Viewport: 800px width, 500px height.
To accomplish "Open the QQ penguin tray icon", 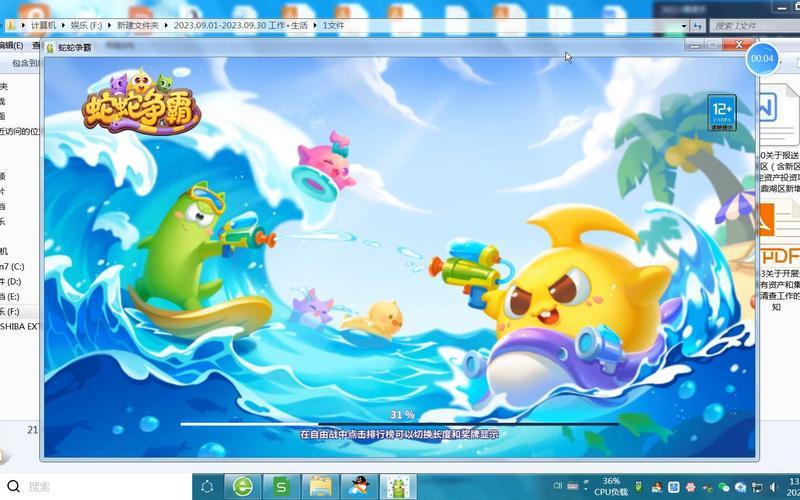I will 657,487.
